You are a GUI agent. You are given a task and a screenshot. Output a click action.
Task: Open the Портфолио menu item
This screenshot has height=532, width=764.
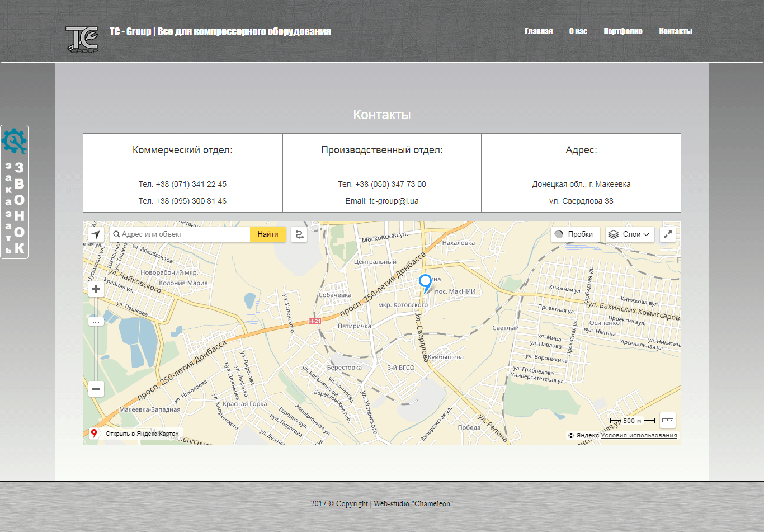623,31
